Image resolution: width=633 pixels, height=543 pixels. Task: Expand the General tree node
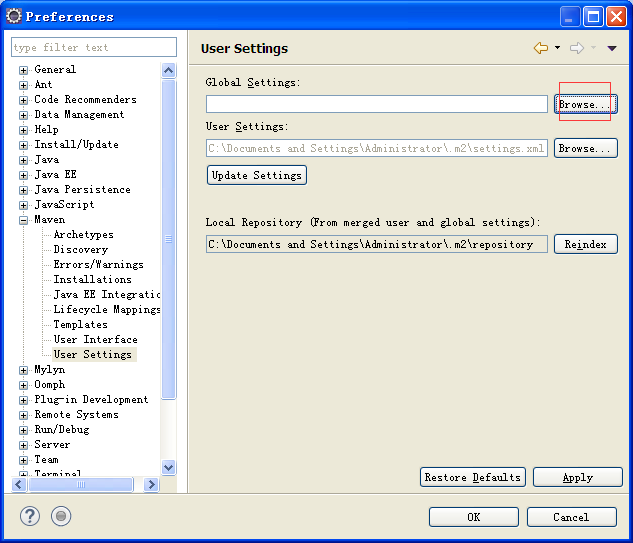coord(23,70)
